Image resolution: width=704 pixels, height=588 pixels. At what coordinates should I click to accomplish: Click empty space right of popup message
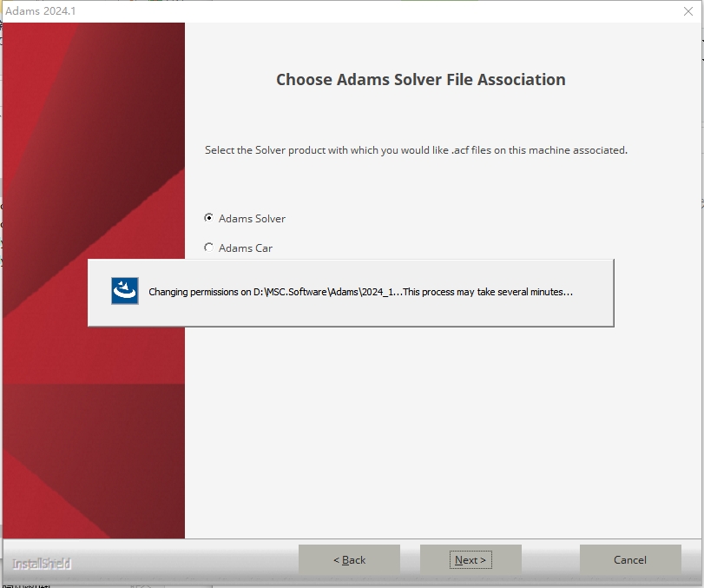[x=594, y=293]
